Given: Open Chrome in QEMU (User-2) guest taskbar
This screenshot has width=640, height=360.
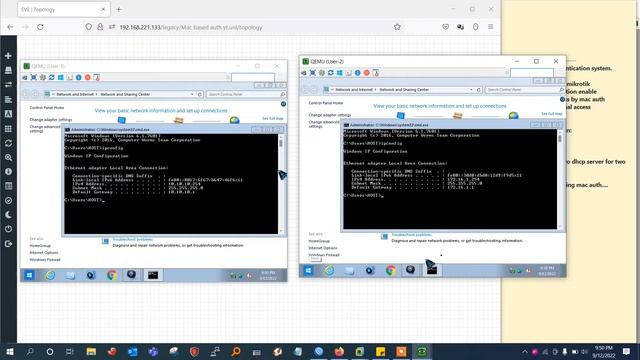Looking at the screenshot, I should point(391,270).
